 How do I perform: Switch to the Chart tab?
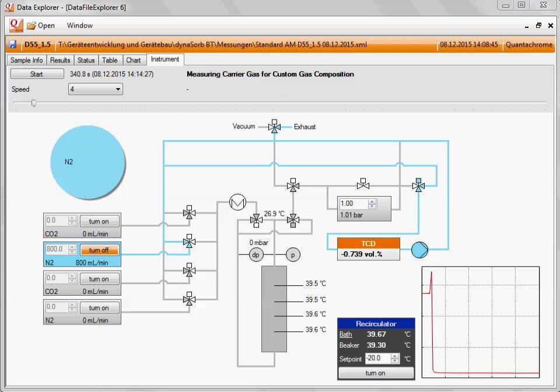[133, 60]
